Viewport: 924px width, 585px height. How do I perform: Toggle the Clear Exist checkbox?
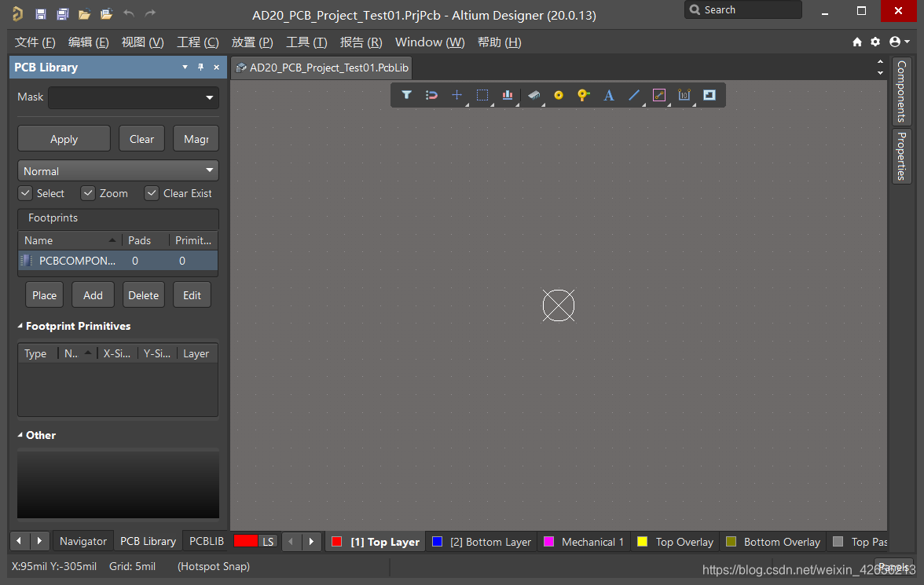152,193
